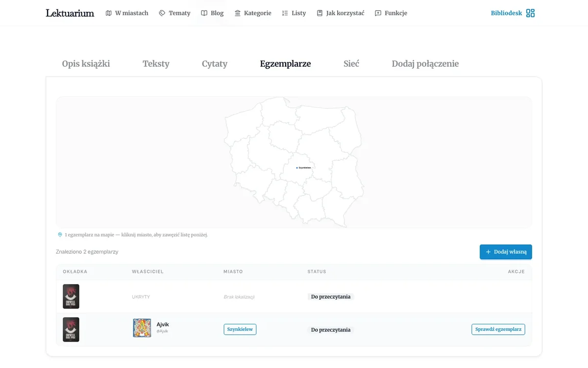Click the Okładka column header

tap(75, 272)
